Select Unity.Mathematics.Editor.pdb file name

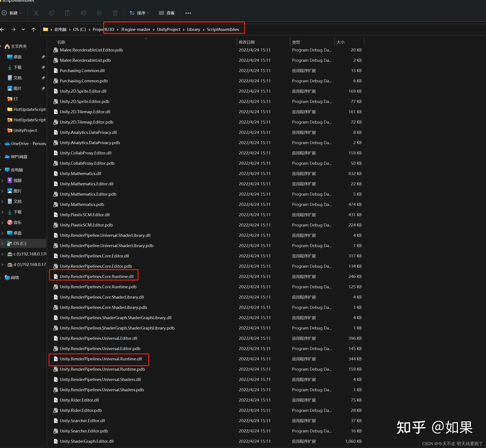[88, 194]
